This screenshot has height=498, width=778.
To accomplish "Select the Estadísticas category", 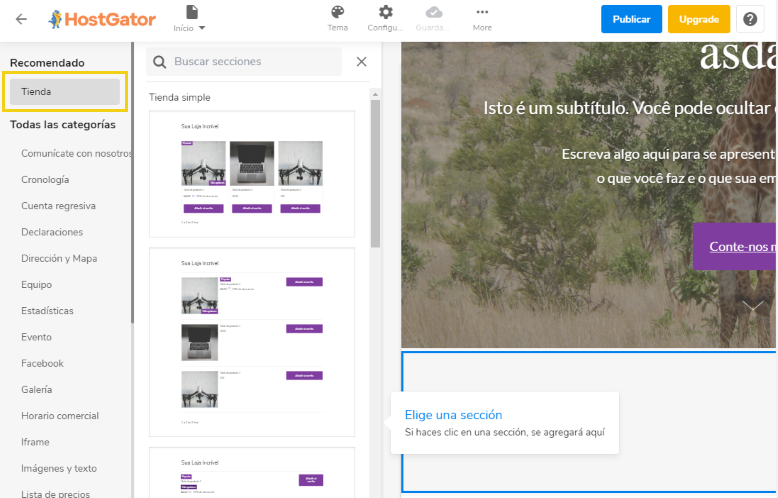I will (47, 311).
